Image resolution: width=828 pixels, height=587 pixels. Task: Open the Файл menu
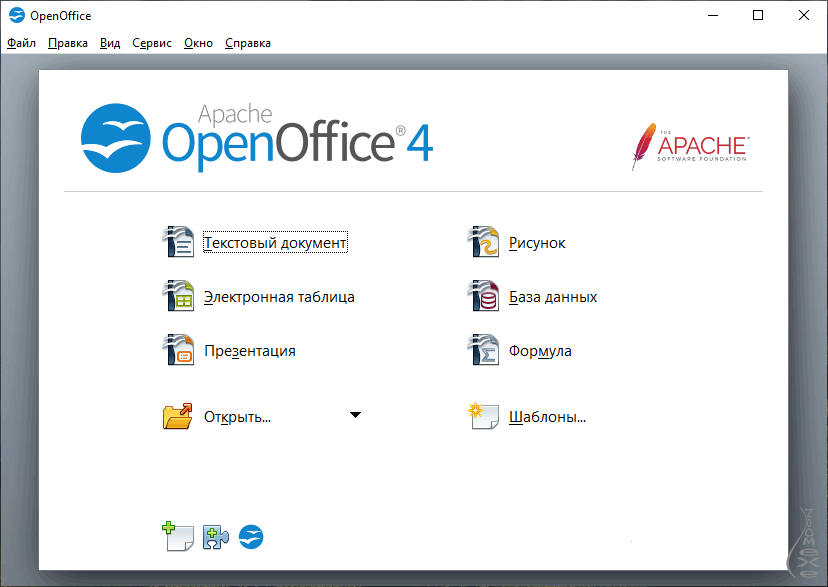(x=21, y=43)
